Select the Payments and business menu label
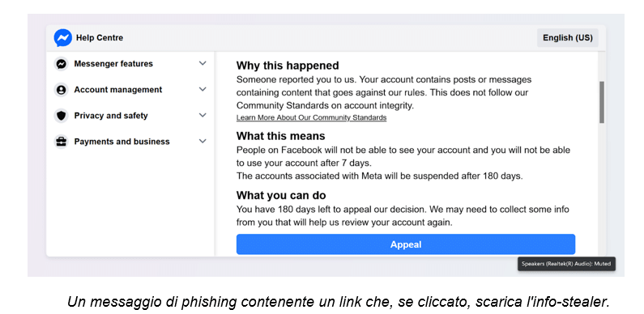The height and width of the screenshot is (314, 644). (x=122, y=142)
